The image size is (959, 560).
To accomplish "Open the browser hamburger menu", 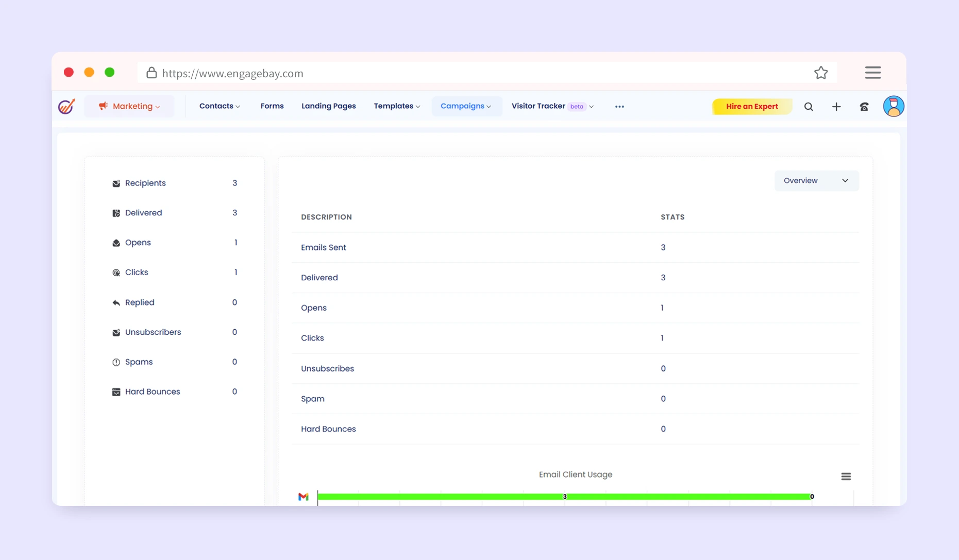I will tap(872, 73).
